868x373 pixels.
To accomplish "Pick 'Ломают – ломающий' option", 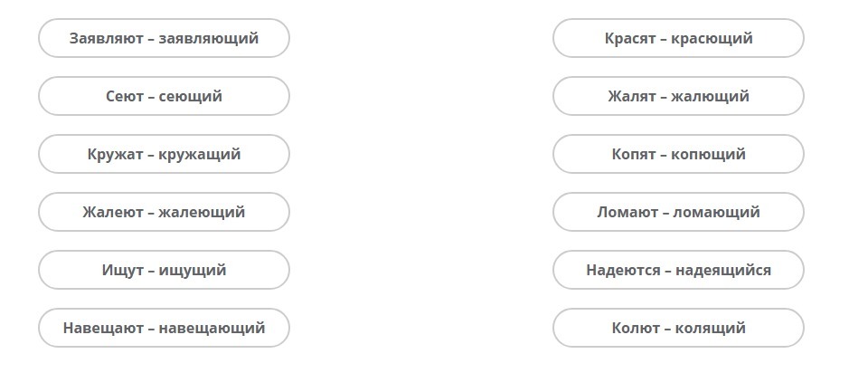I will [678, 212].
